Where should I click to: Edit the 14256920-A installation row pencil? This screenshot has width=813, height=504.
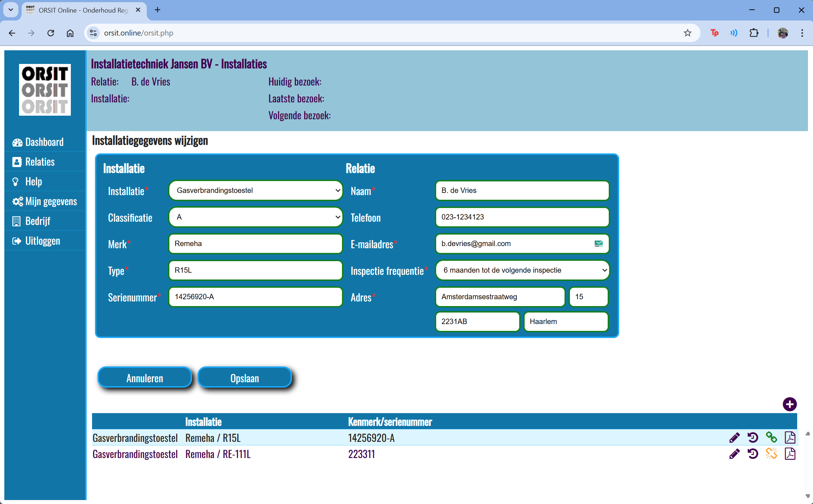click(734, 438)
